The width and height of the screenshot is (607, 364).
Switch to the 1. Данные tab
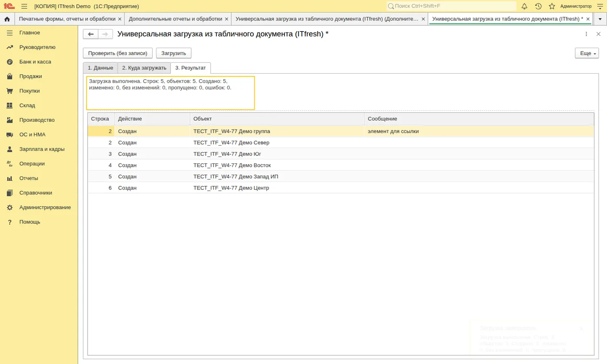(100, 68)
